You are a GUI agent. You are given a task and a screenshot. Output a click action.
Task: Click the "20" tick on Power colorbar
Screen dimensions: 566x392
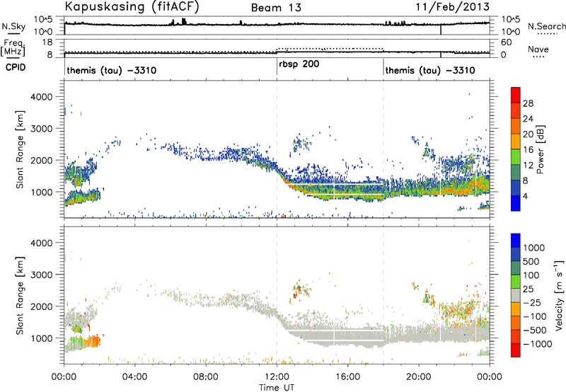528,134
